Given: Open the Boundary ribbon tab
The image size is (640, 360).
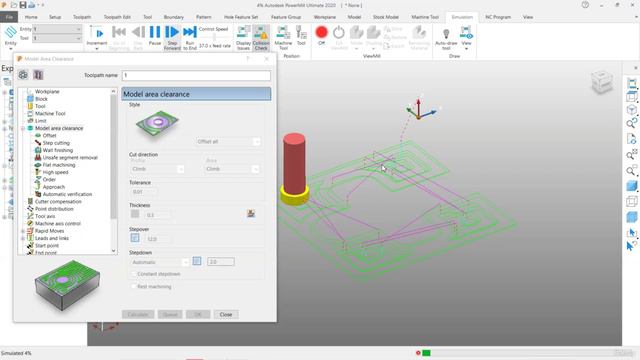Looking at the screenshot, I should (x=174, y=17).
